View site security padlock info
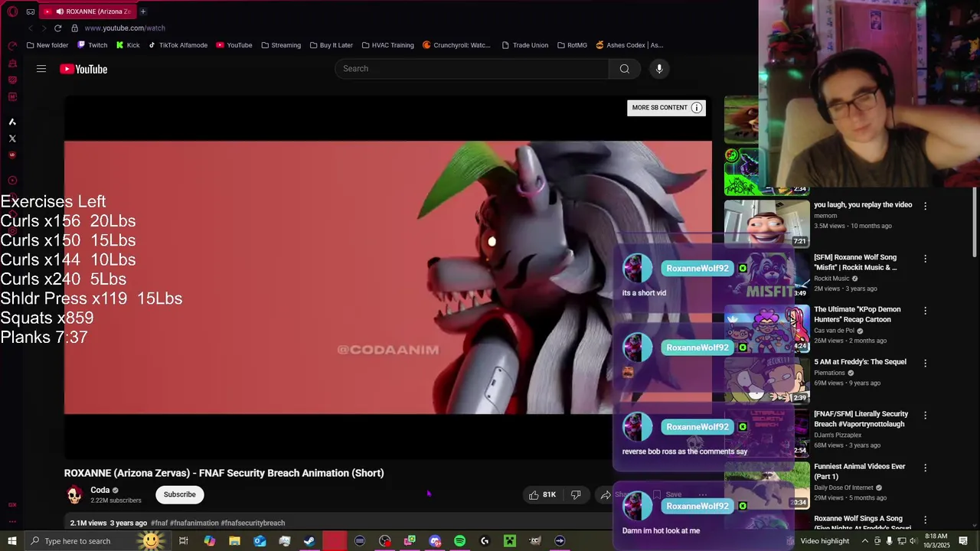Screen dimensions: 980x551 (x=75, y=28)
